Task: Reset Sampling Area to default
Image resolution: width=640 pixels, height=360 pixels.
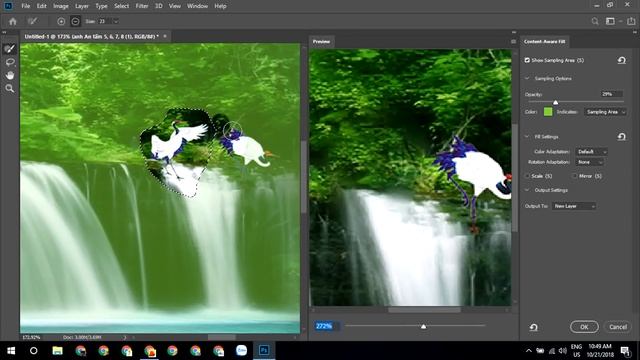Action: click(621, 60)
